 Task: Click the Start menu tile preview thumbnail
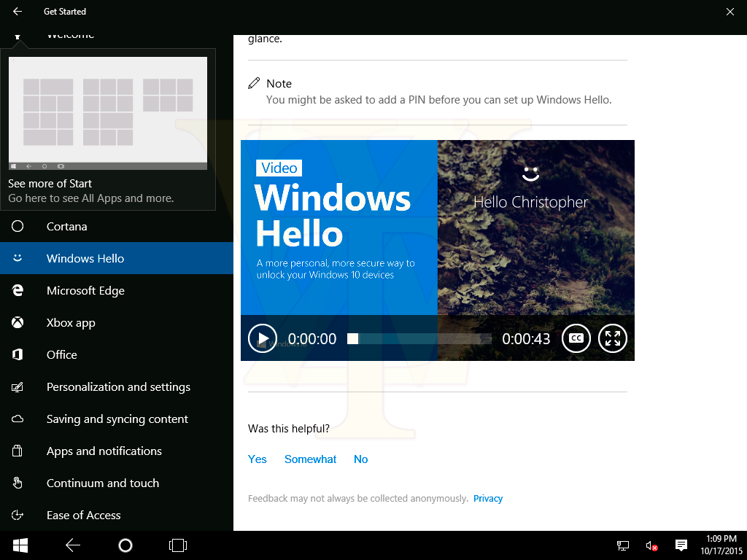point(108,113)
